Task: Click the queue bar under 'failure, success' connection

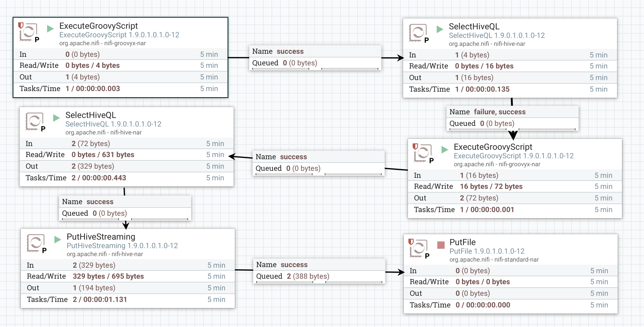Action: tap(513, 129)
